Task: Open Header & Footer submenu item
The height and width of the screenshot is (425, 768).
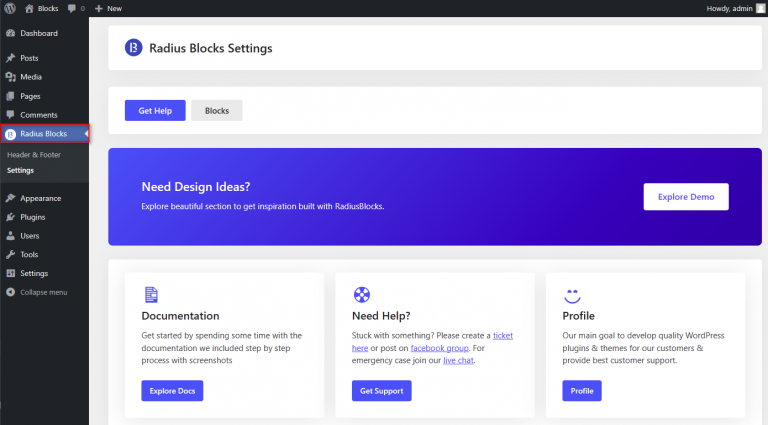Action: coord(34,155)
